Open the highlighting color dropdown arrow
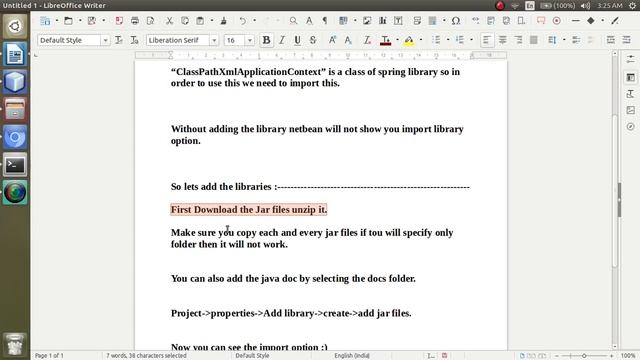This screenshot has width=640, height=360. tap(421, 40)
